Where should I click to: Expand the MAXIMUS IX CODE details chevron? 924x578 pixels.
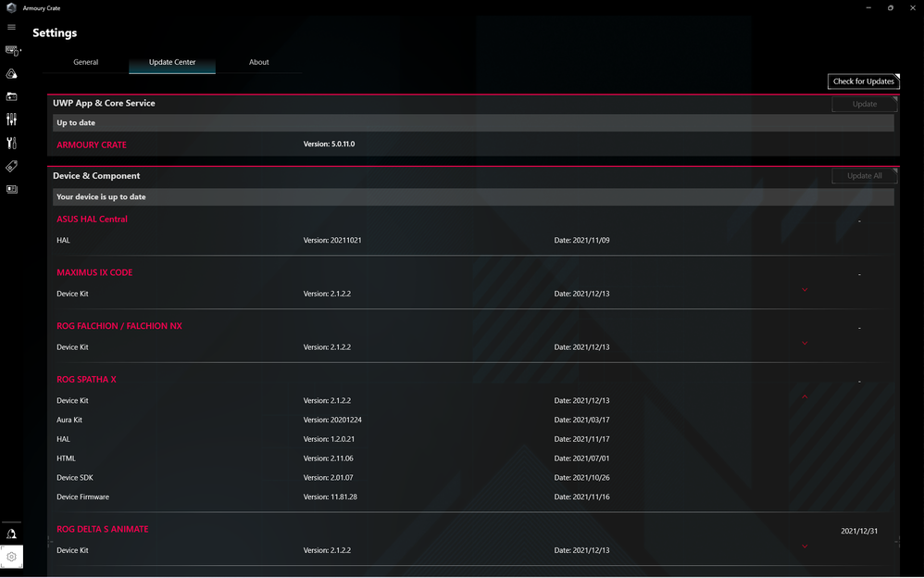805,290
